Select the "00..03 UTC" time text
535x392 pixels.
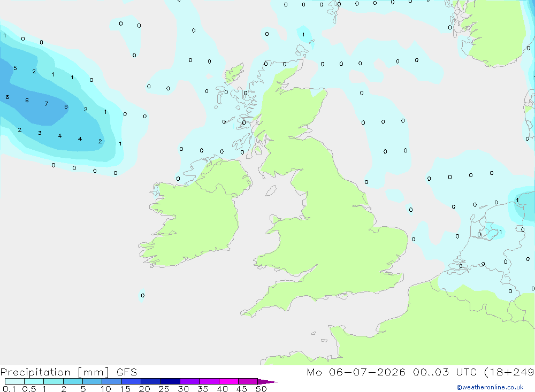click(444, 372)
